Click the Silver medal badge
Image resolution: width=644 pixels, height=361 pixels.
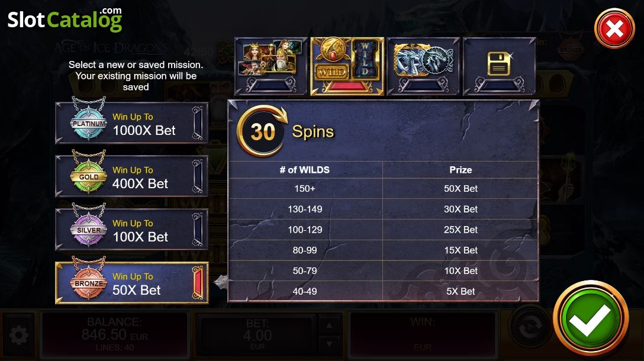(89, 229)
